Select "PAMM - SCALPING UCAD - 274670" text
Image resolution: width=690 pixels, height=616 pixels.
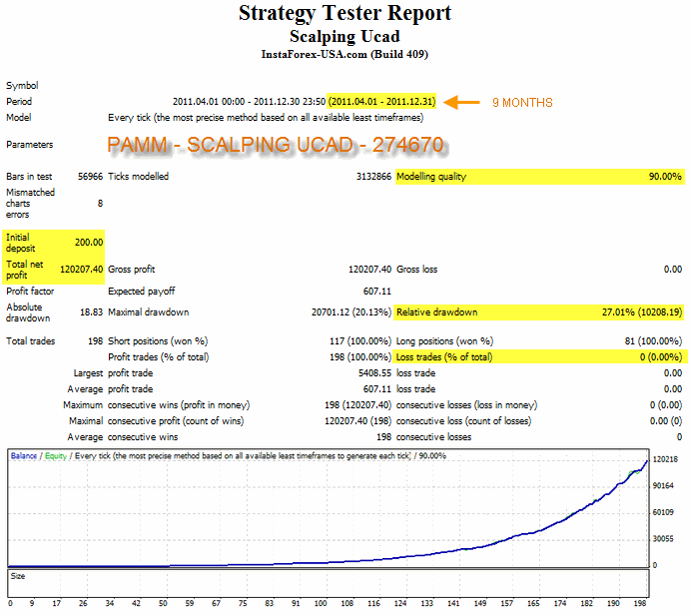click(276, 145)
